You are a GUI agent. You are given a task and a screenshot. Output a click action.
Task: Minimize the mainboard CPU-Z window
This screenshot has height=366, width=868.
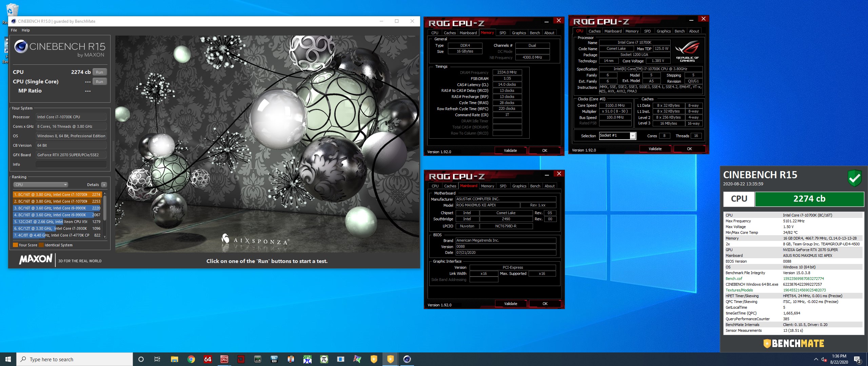coord(547,174)
